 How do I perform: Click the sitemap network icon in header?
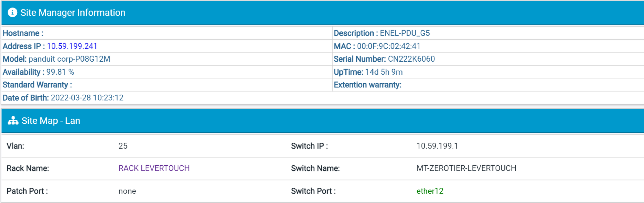(x=13, y=121)
